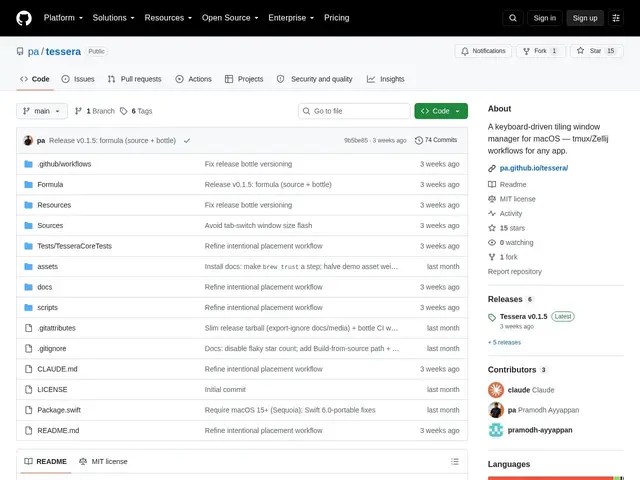The image size is (640, 480).
Task: Click the search magnifier icon in header
Action: click(513, 18)
